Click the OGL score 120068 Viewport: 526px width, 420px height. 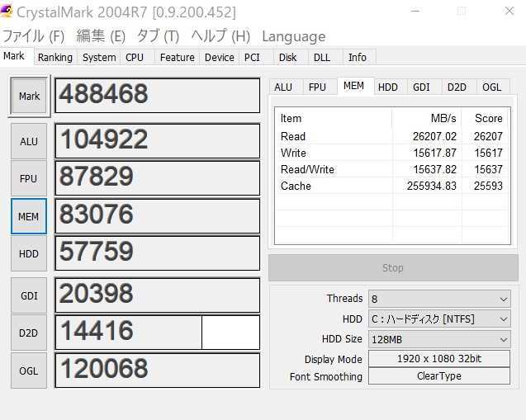pos(158,370)
